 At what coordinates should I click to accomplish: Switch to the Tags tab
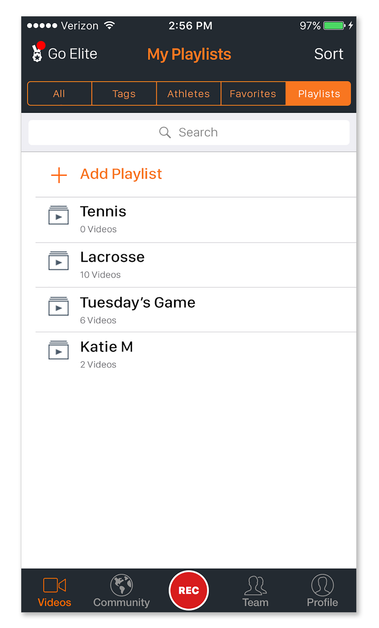(124, 94)
